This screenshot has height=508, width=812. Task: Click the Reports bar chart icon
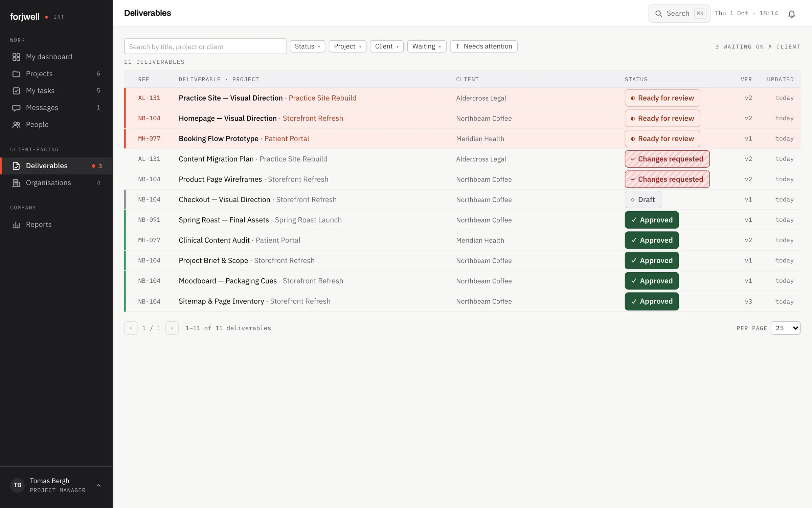coord(16,225)
